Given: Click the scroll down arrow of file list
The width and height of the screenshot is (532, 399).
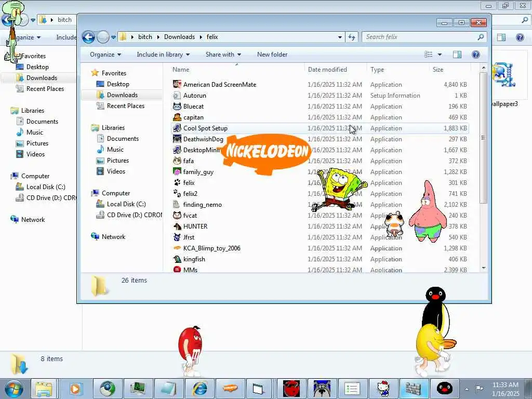Looking at the screenshot, I should pos(484,268).
